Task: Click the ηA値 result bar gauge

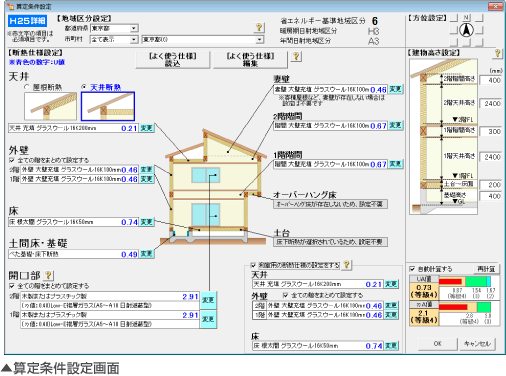Action: pyautogui.click(x=465, y=307)
